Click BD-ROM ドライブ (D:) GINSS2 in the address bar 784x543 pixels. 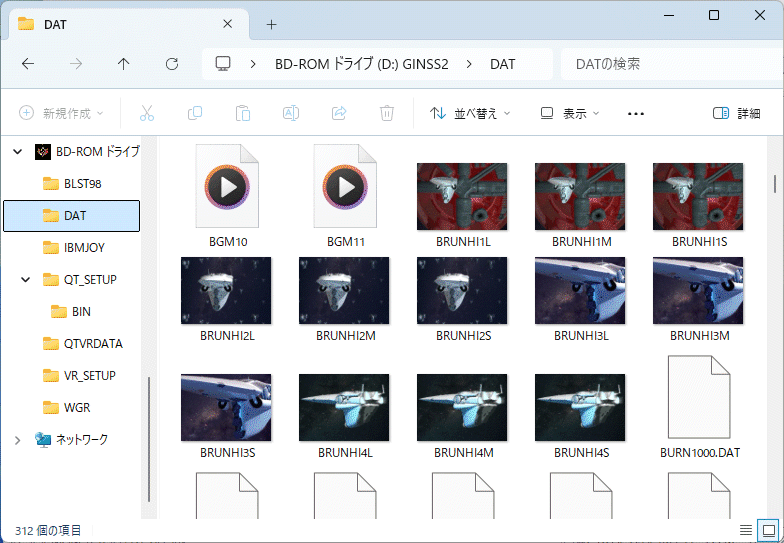(362, 64)
